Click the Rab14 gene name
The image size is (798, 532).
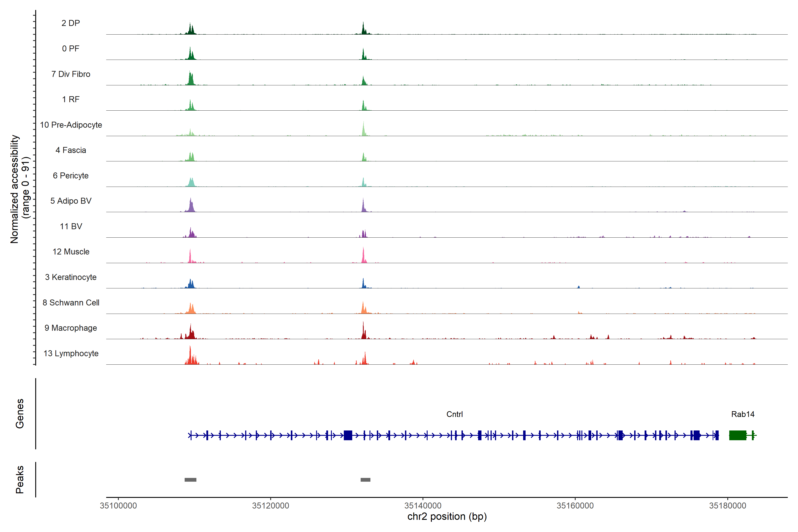[743, 414]
